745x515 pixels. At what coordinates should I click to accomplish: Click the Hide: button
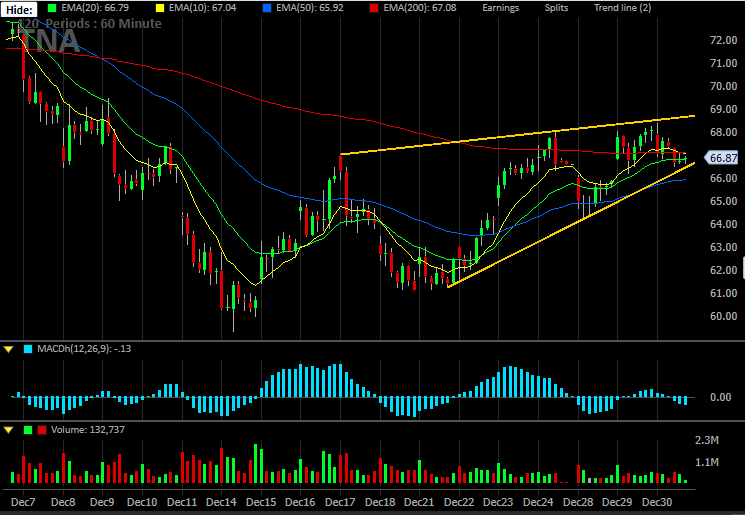pos(20,10)
